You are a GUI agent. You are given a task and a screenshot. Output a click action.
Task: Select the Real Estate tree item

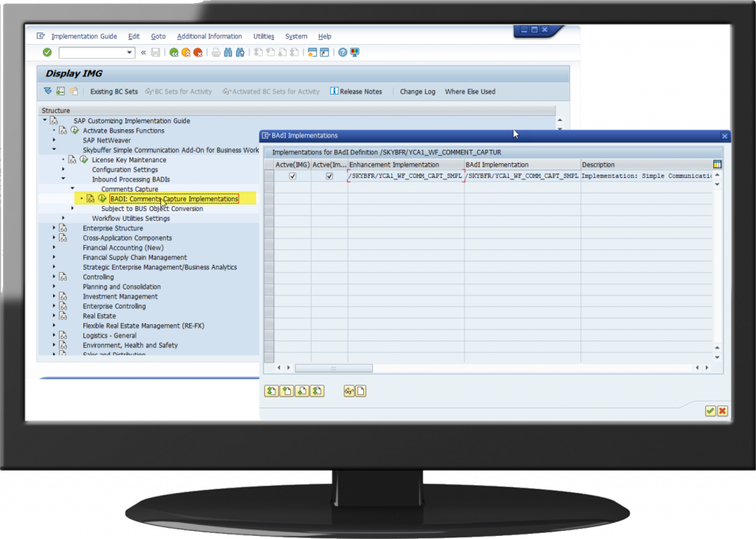[x=100, y=316]
